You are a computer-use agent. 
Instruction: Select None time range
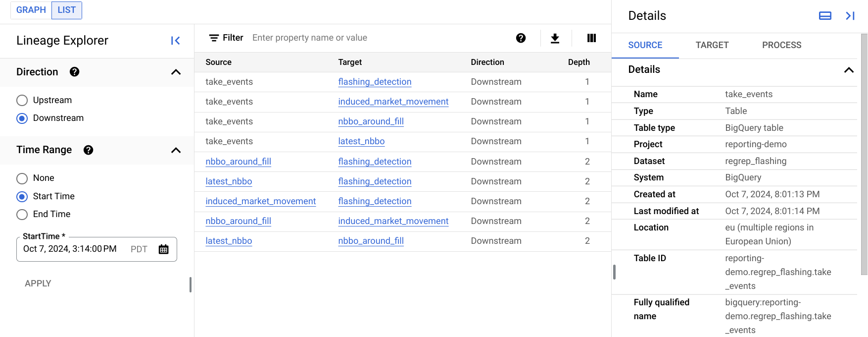point(22,178)
